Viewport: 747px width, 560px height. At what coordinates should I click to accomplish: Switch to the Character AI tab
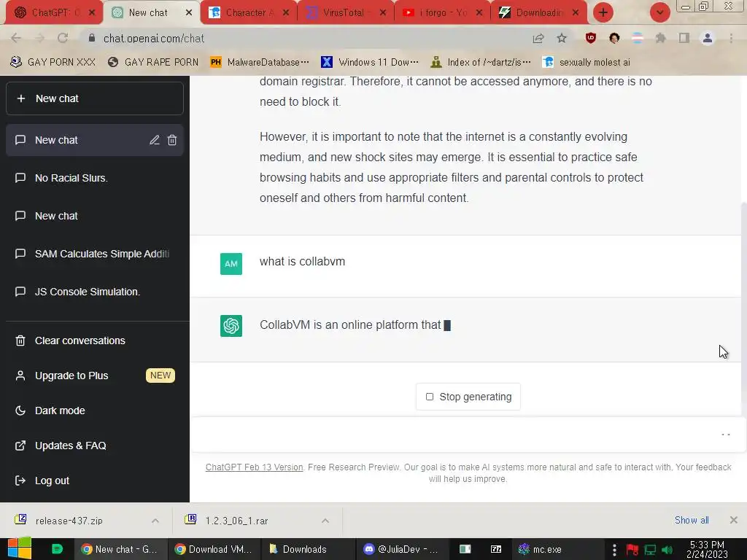[249, 13]
